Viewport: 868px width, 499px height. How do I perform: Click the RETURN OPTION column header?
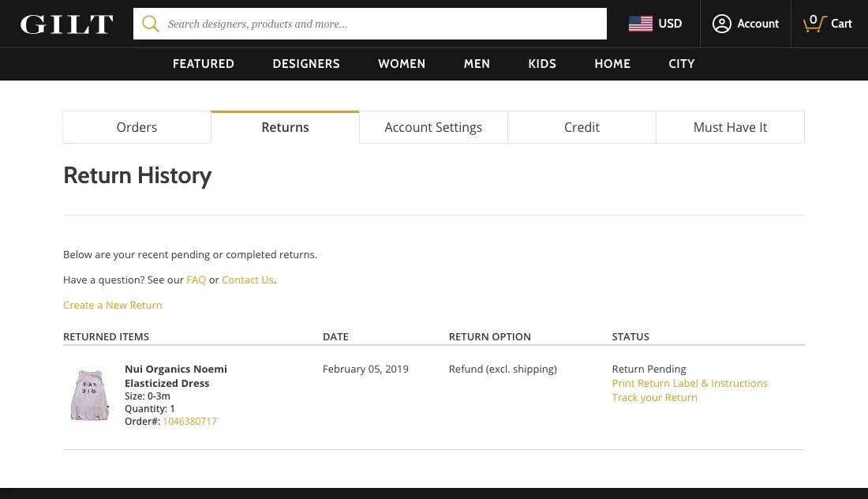click(x=490, y=336)
